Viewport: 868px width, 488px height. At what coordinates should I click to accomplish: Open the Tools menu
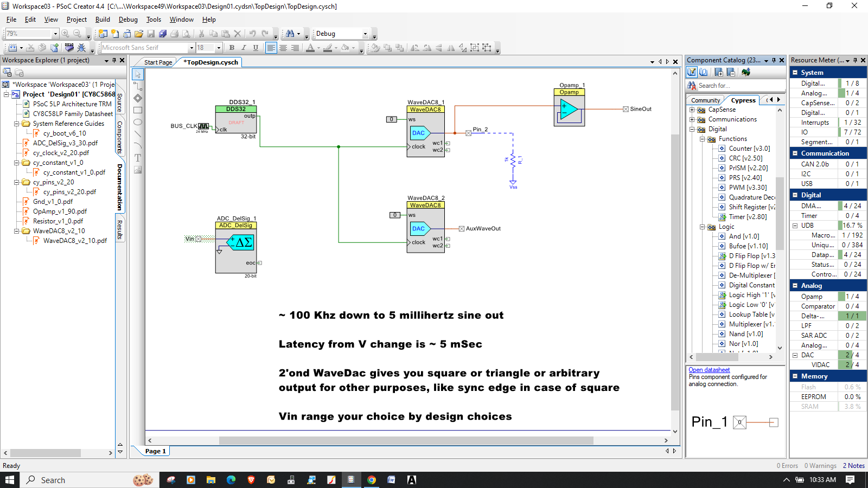point(154,20)
